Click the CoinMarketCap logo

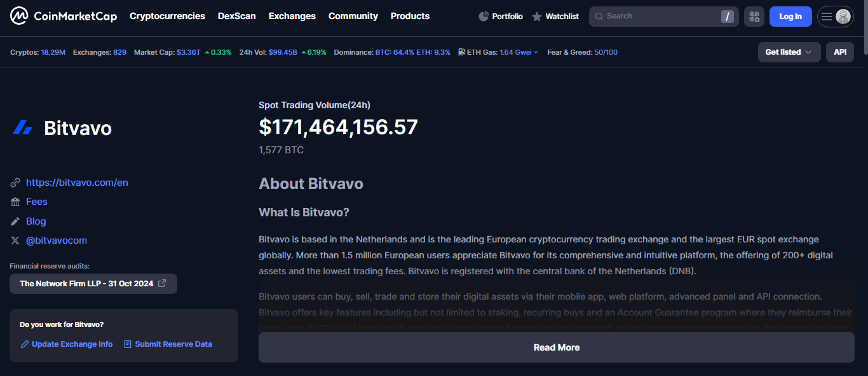[64, 16]
